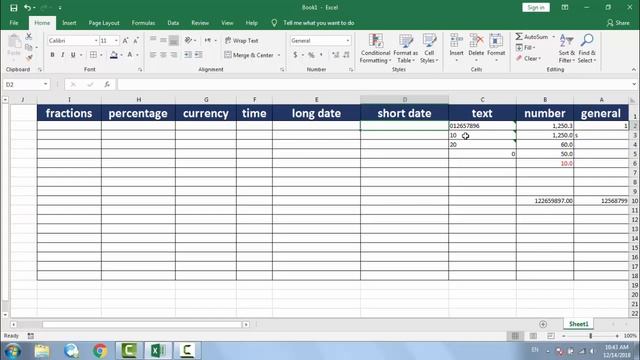Use the Format Painter brush

(29, 58)
